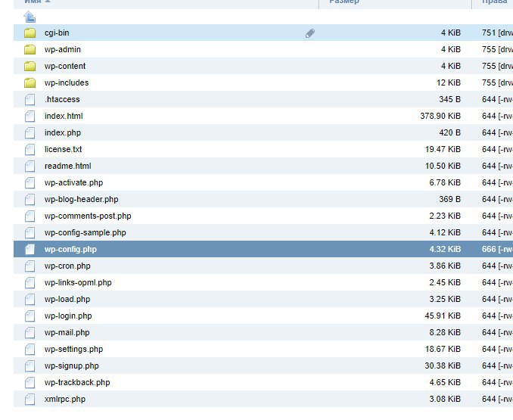Viewport: 513px width, 420px height.
Task: Select the wp-settings.php file name
Action: (x=73, y=350)
